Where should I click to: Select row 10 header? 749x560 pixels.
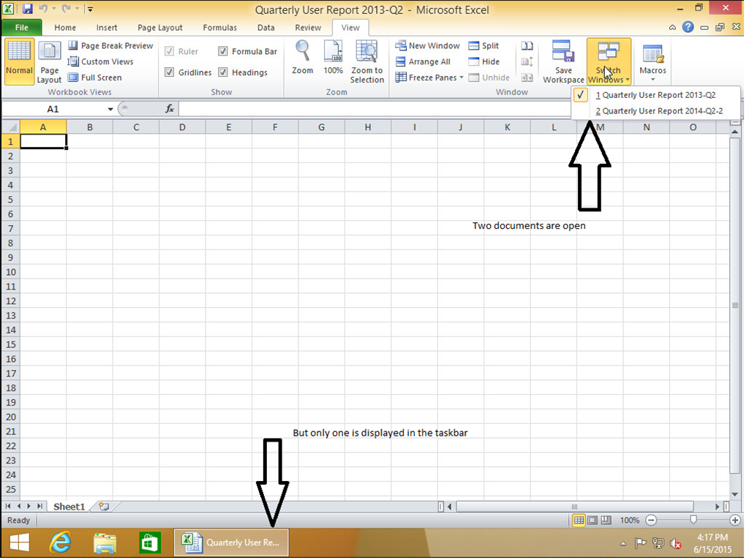[10, 272]
